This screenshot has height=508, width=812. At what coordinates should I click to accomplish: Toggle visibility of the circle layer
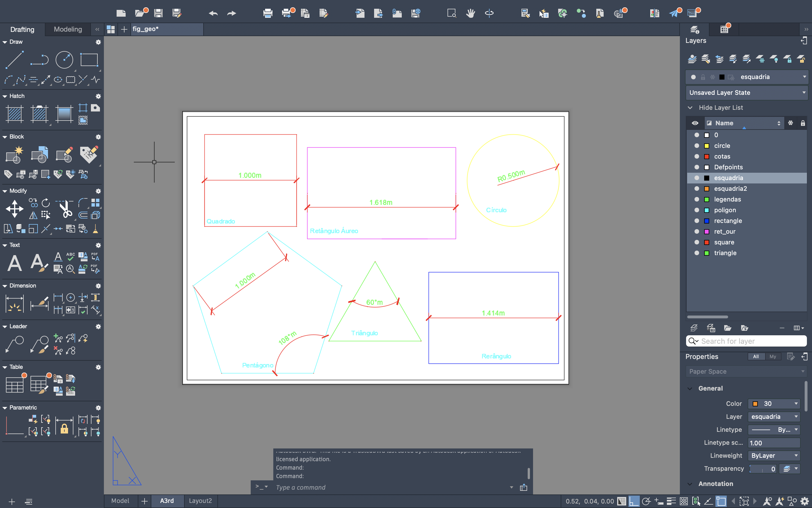pos(697,145)
